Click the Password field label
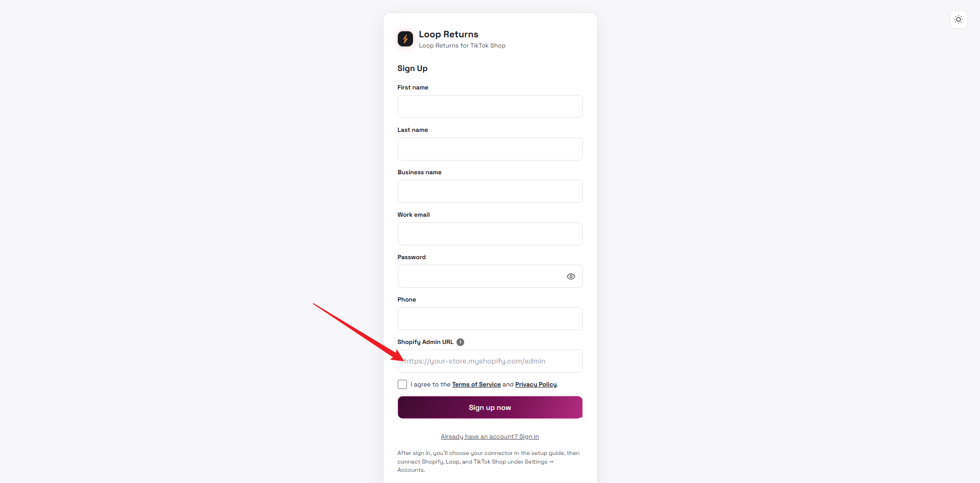This screenshot has height=483, width=980. coord(412,257)
